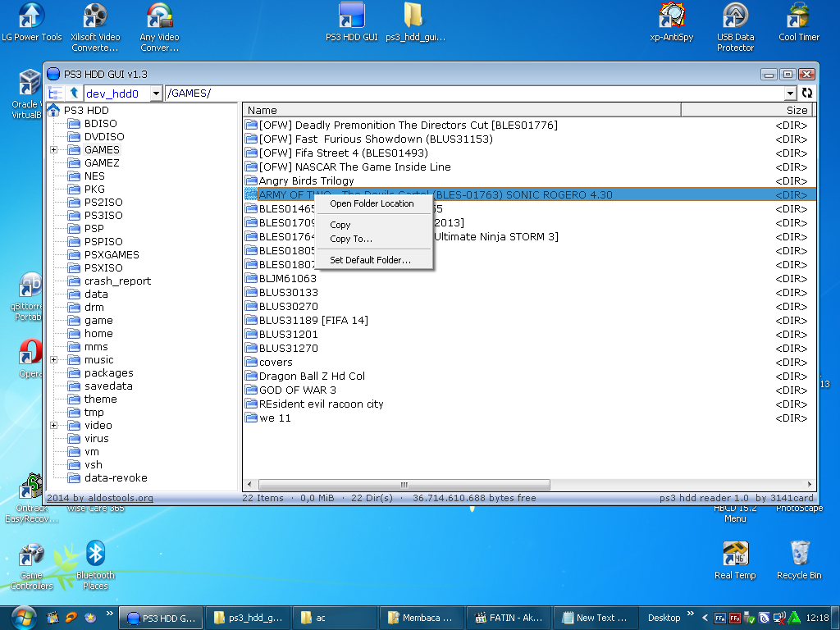Click the PS3 HDD home icon in tree
This screenshot has height=630, width=840.
pyautogui.click(x=53, y=110)
